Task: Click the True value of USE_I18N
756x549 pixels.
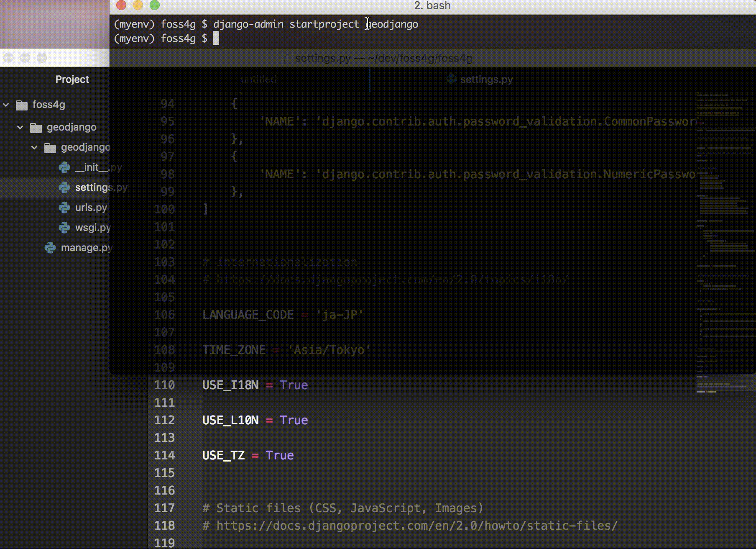Action: (x=294, y=385)
